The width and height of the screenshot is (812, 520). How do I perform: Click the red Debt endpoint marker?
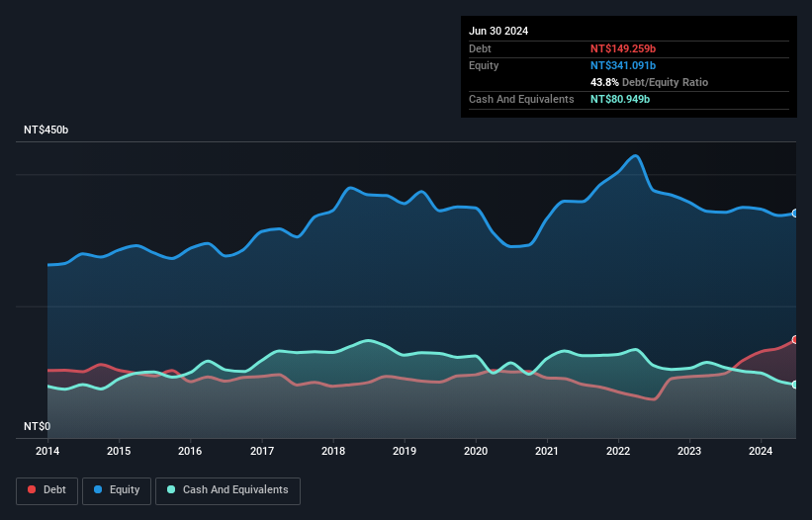[795, 340]
